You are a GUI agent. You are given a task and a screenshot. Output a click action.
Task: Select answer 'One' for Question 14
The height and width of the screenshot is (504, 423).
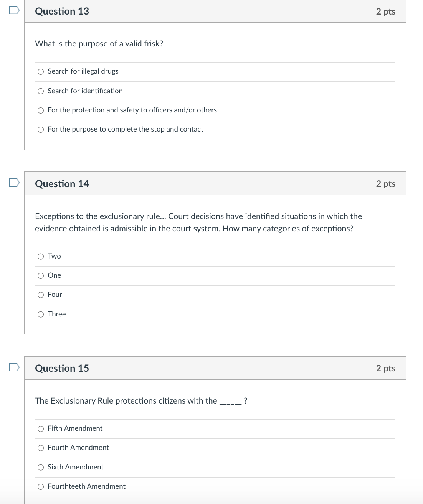pyautogui.click(x=40, y=275)
